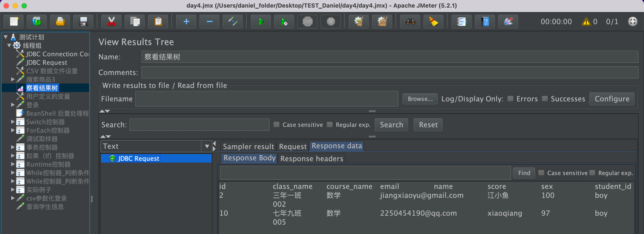Click the Find button

click(524, 173)
